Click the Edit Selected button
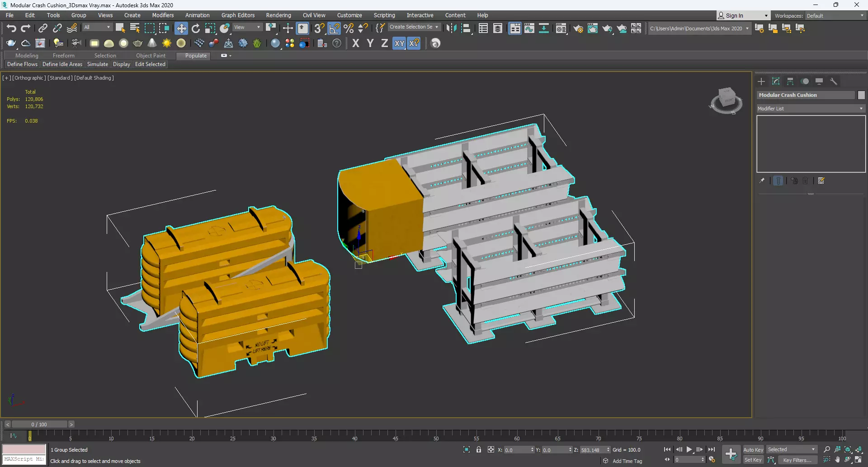The width and height of the screenshot is (868, 467). coord(150,64)
